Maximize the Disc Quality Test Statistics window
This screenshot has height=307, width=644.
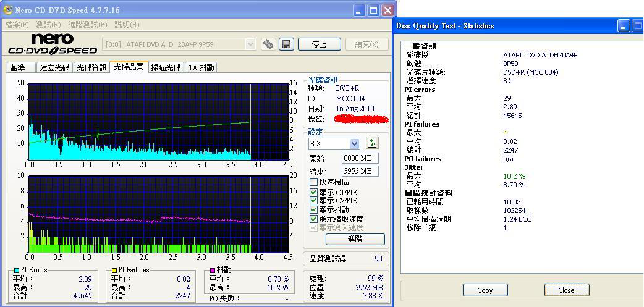pos(637,25)
